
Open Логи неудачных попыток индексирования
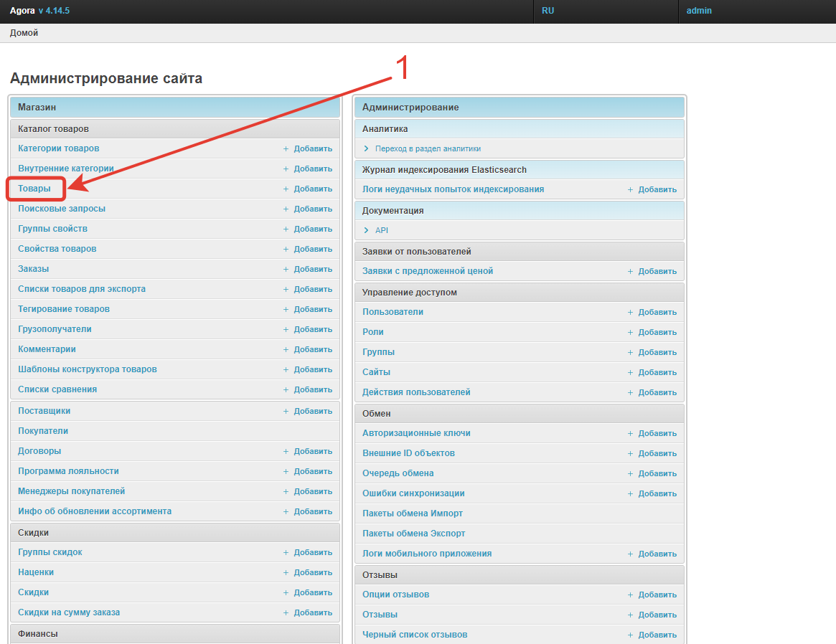coord(453,189)
